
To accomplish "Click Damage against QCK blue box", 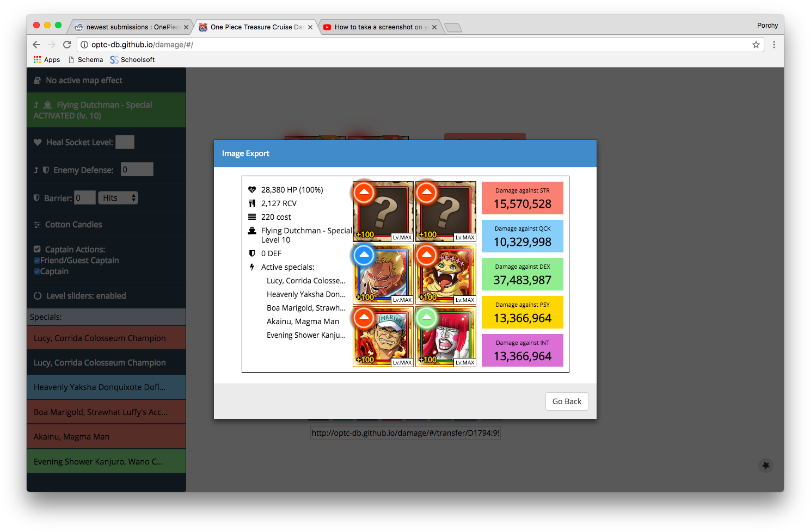I will [523, 236].
